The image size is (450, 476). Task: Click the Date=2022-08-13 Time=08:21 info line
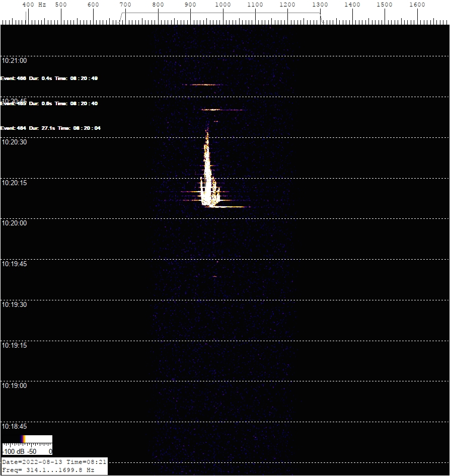(54, 462)
